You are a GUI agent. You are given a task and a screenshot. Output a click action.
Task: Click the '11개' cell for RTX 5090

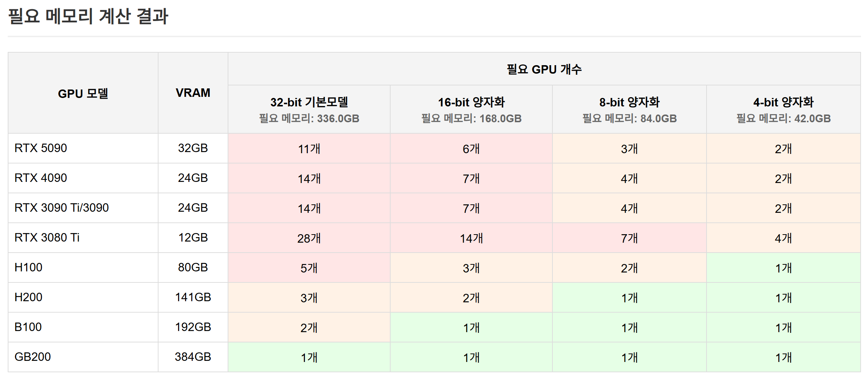pos(309,148)
